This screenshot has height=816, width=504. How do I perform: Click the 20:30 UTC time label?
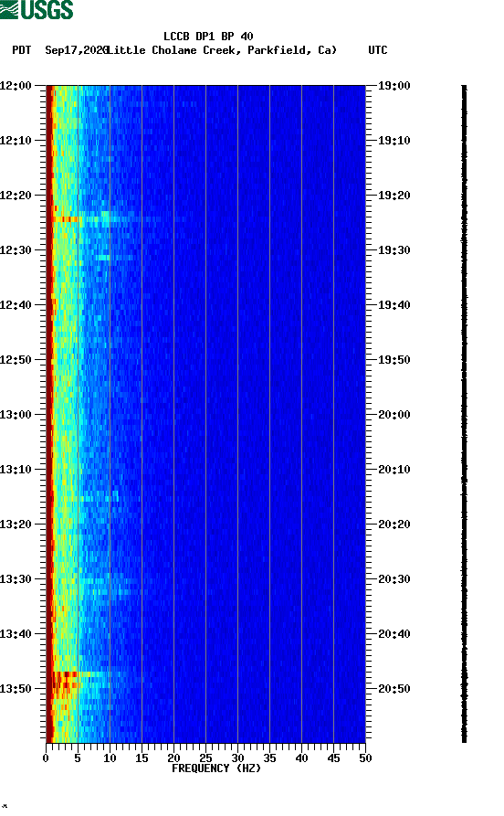(x=394, y=579)
